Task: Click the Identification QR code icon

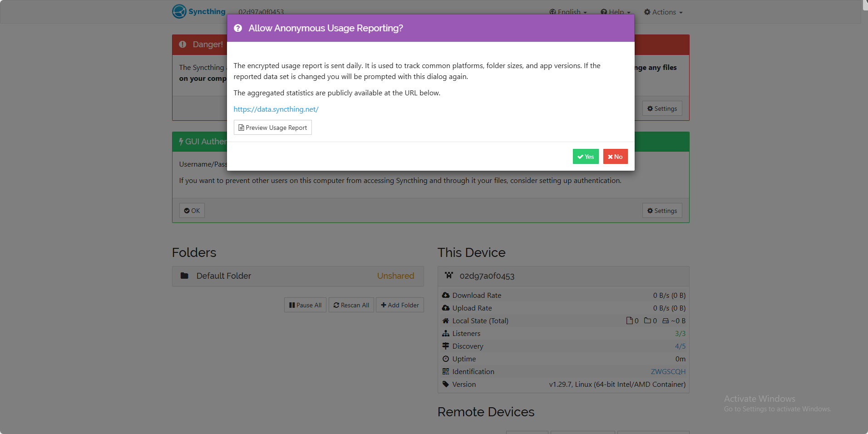Action: tap(446, 371)
